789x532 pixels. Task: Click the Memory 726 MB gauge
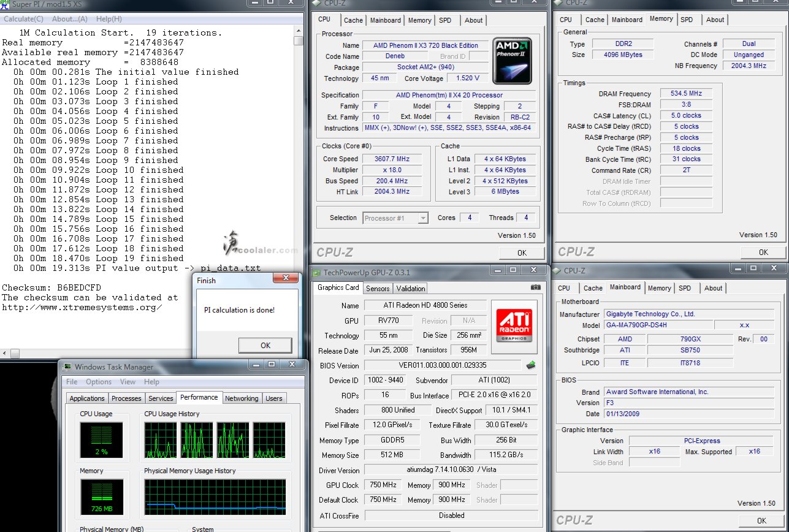tap(102, 497)
